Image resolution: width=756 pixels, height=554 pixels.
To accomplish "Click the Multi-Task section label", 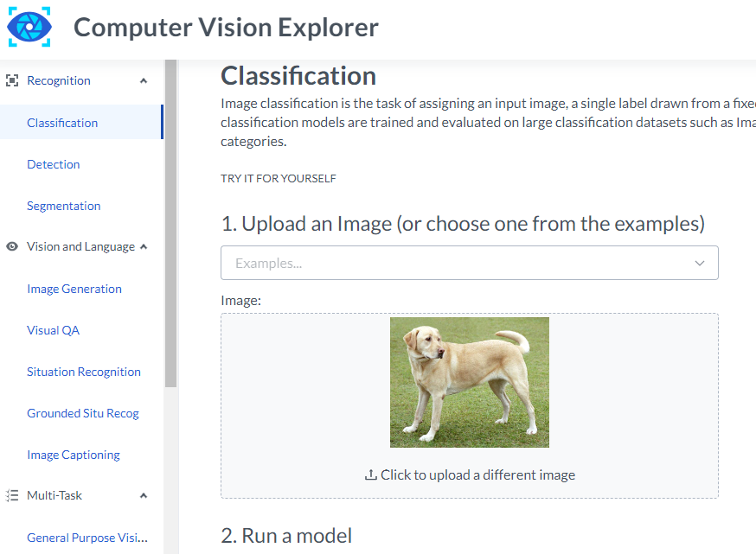I will (x=54, y=495).
